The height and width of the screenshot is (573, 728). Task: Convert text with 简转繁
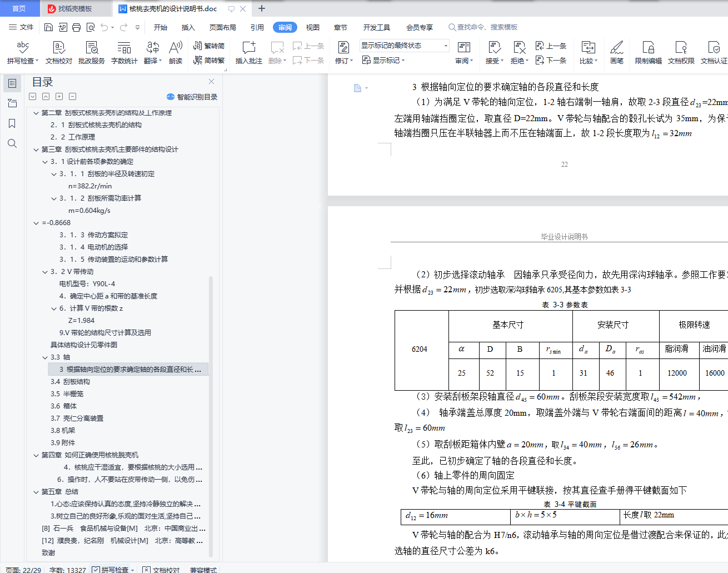click(209, 60)
